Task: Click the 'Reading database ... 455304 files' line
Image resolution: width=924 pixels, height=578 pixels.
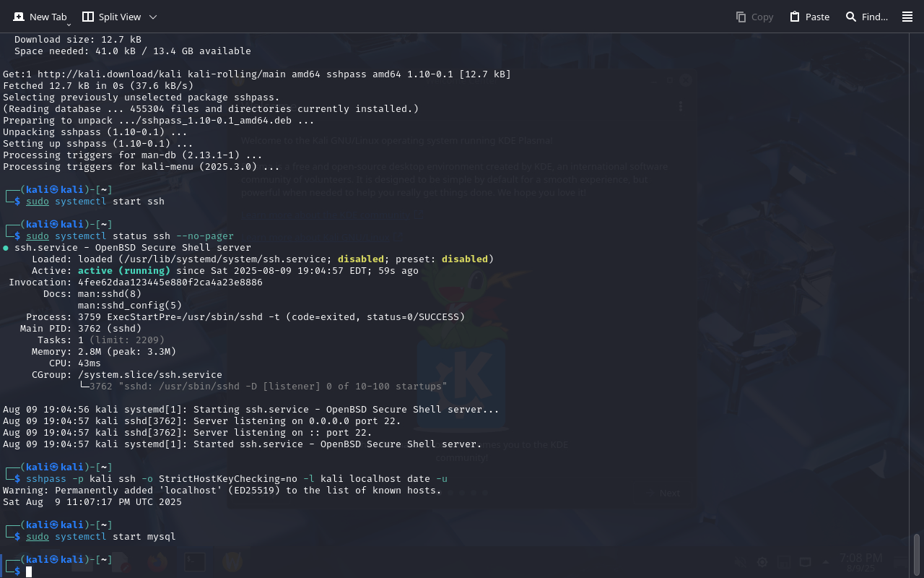Action: coord(211,109)
